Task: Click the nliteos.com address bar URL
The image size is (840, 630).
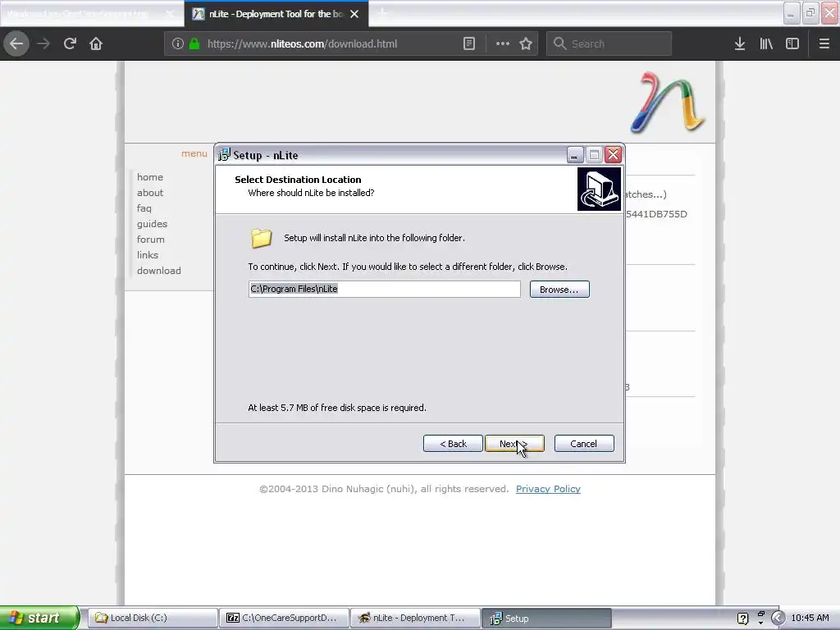Action: click(x=302, y=44)
